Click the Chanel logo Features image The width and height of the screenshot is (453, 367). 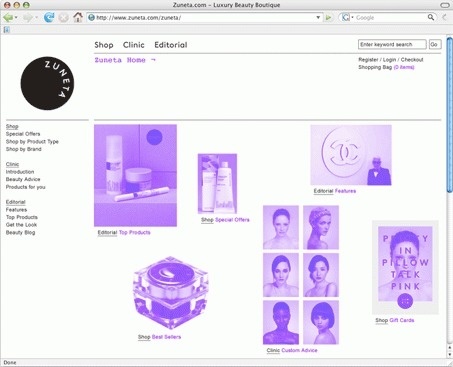(x=351, y=155)
